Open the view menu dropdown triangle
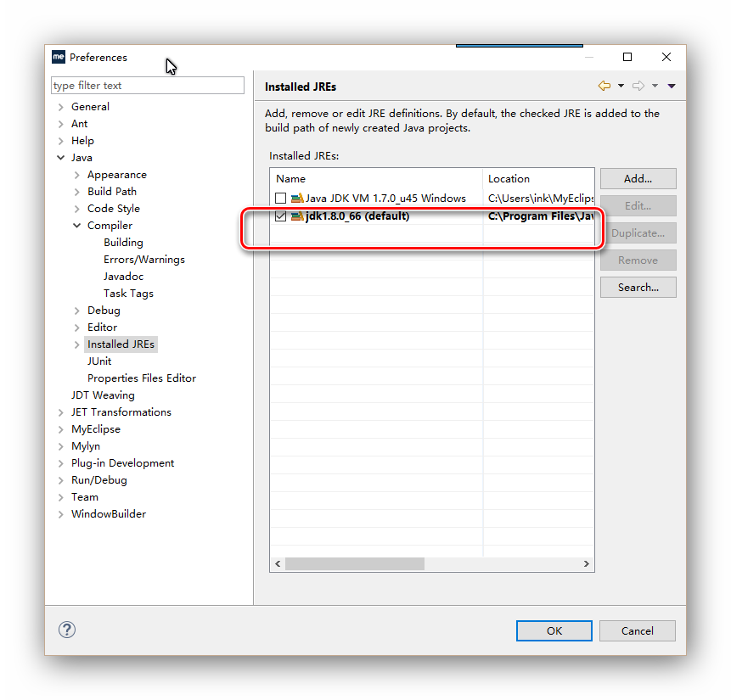This screenshot has height=700, width=731. (672, 86)
